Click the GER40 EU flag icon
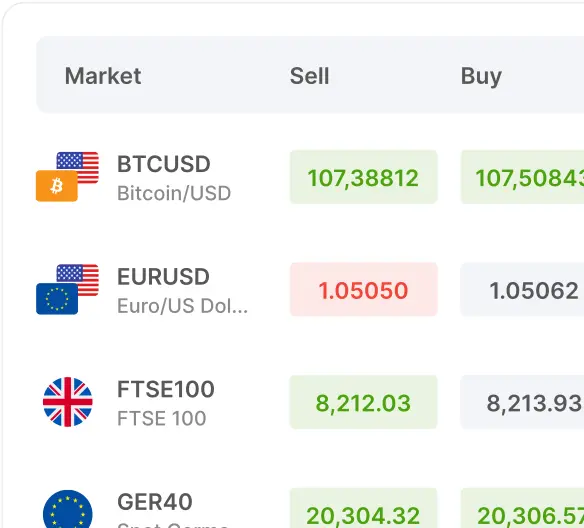The image size is (584, 528). (x=67, y=509)
